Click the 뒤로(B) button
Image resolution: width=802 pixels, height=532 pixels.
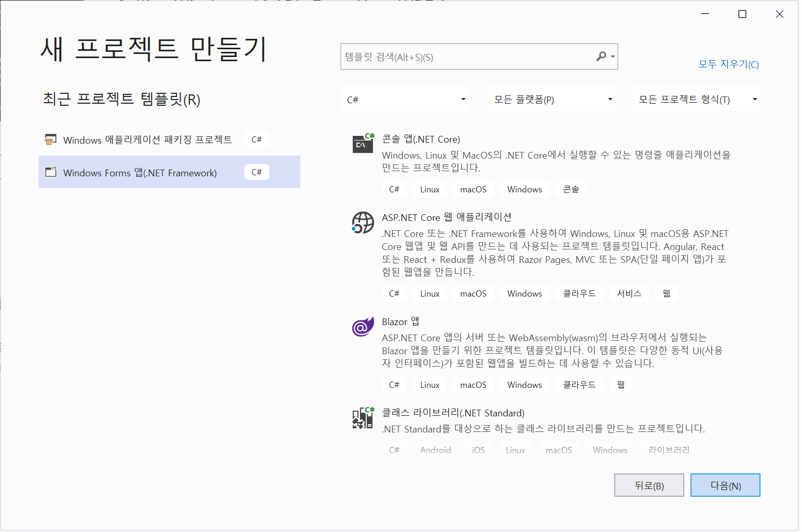tap(649, 485)
